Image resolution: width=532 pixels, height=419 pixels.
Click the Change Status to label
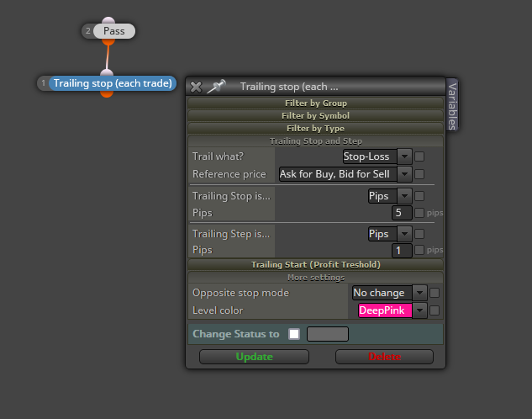pos(236,334)
